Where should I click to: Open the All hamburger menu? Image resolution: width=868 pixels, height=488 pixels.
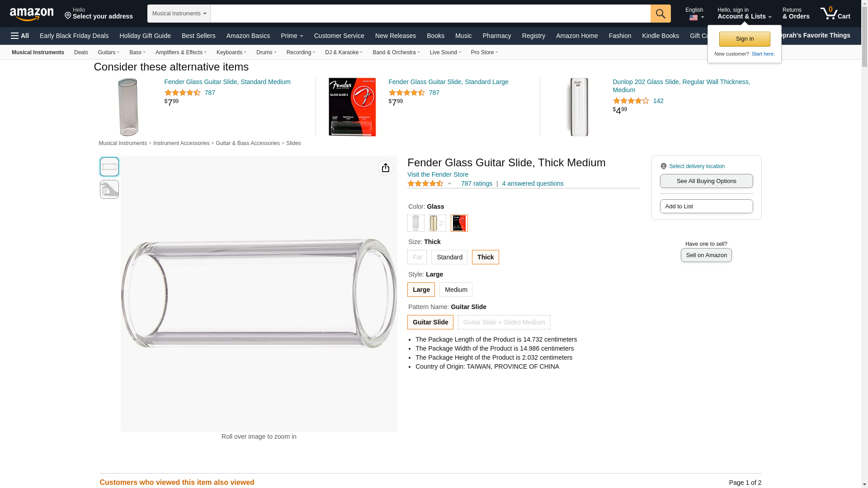tap(20, 36)
